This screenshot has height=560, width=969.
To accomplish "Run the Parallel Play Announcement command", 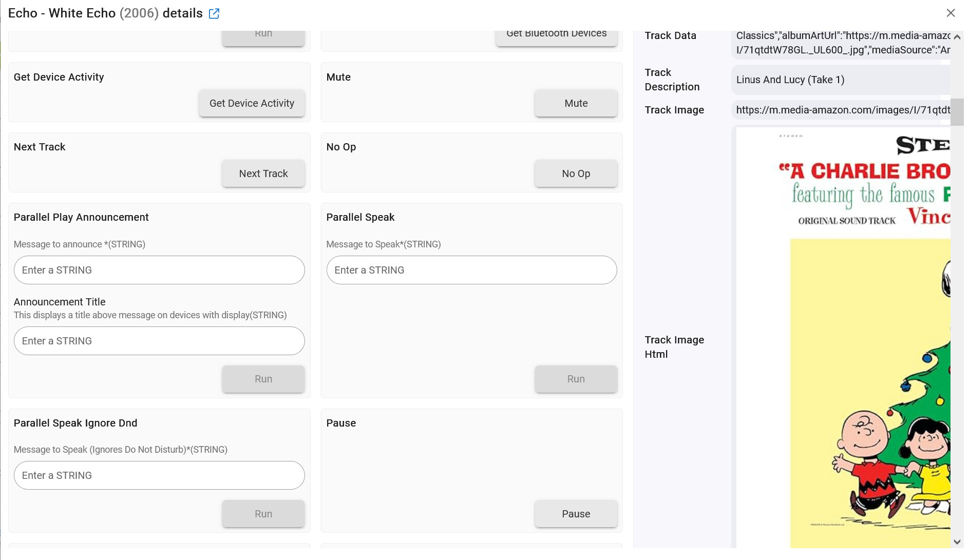I will tap(263, 379).
